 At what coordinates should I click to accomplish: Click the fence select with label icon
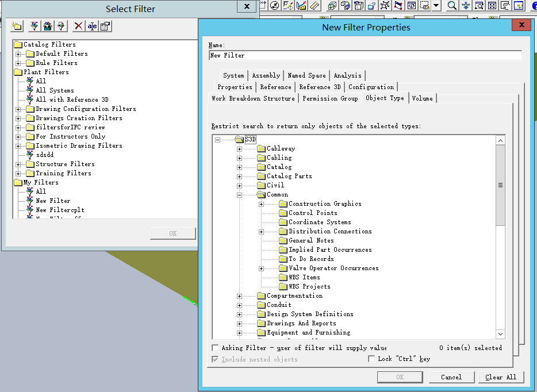(x=425, y=6)
